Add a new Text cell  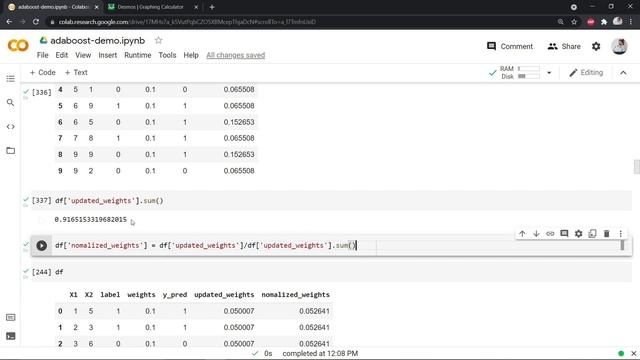[x=76, y=72]
